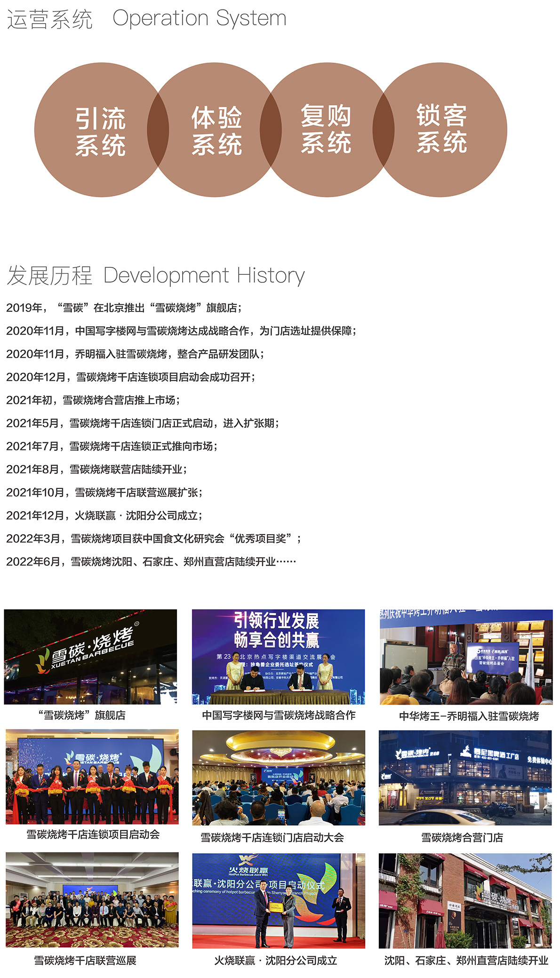Select the line about 中国写字楼网战略合作
The height and width of the screenshot is (978, 560).
tap(181, 331)
